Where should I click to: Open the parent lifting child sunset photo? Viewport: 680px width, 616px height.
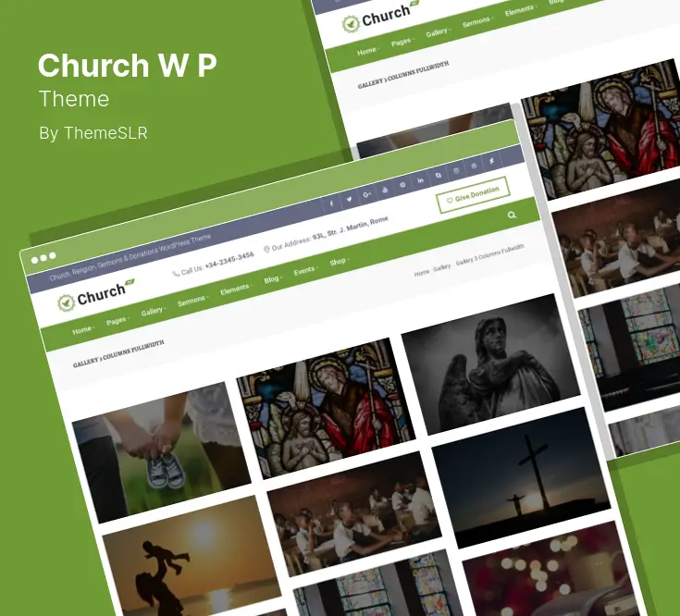click(192, 560)
